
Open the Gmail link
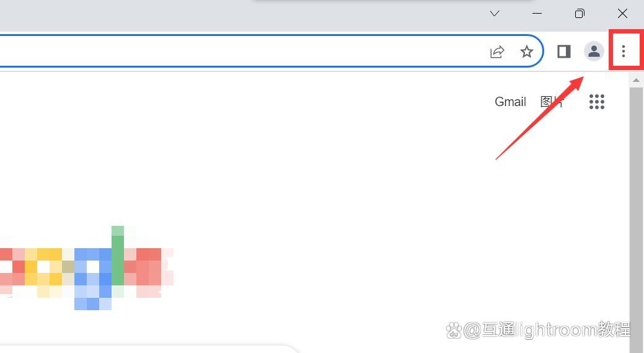(x=510, y=102)
